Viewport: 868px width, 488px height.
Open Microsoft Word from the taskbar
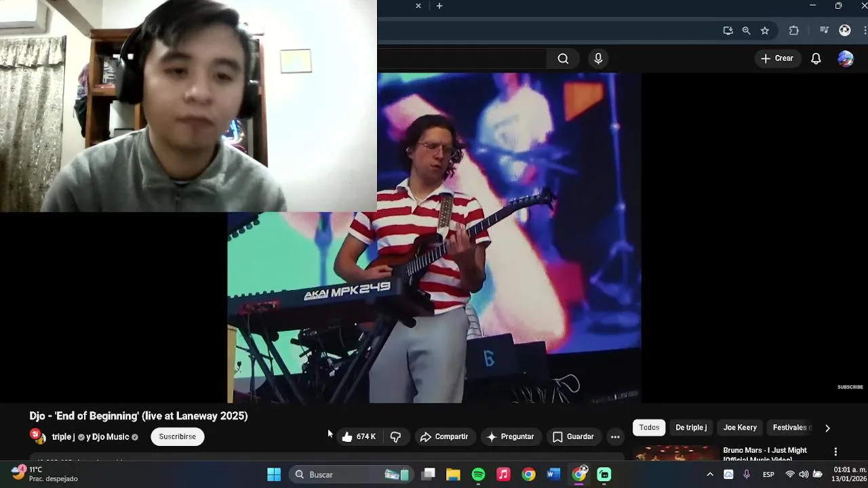(x=553, y=474)
